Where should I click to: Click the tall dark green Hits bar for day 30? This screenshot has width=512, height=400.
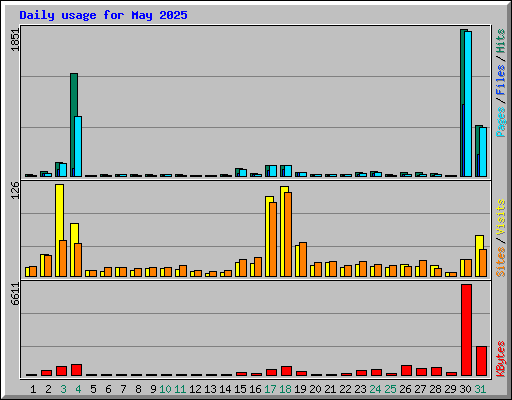(x=463, y=67)
